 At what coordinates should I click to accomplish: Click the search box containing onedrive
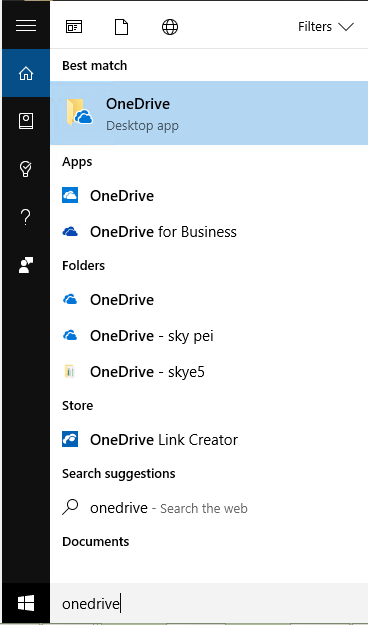[209, 604]
